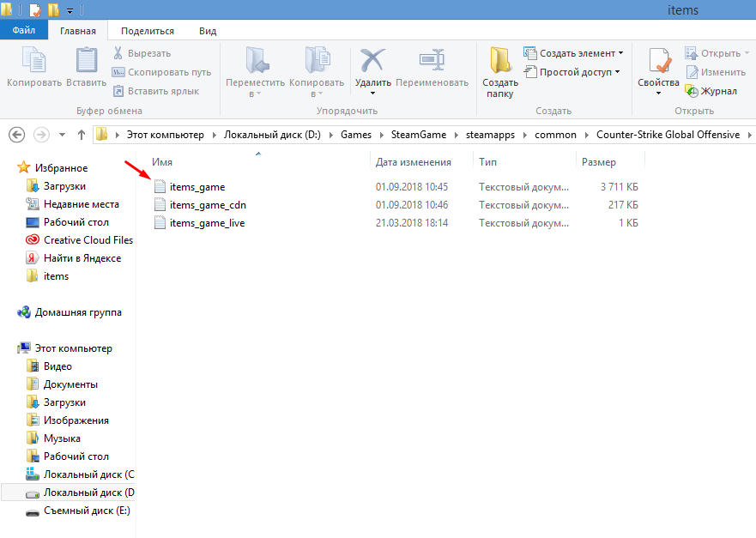Open the File (Файл) tab
Image resolution: width=756 pixels, height=538 pixels.
[24, 30]
